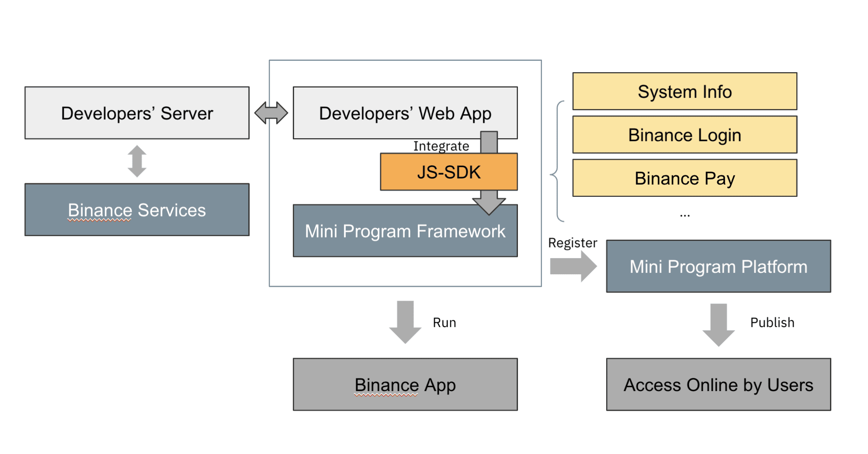Click the down arrow beside Run
The image size is (868, 454).
[405, 322]
